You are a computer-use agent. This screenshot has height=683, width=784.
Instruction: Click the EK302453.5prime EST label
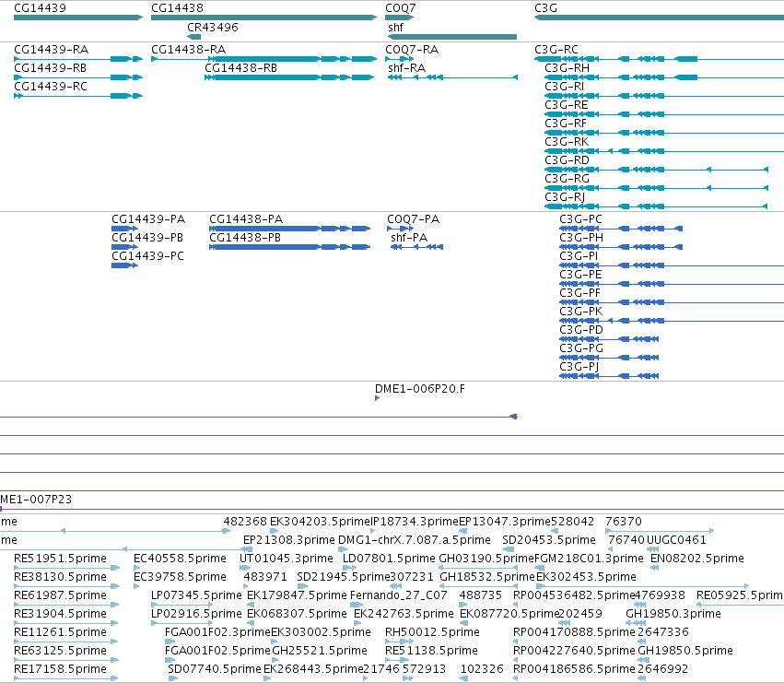[586, 577]
